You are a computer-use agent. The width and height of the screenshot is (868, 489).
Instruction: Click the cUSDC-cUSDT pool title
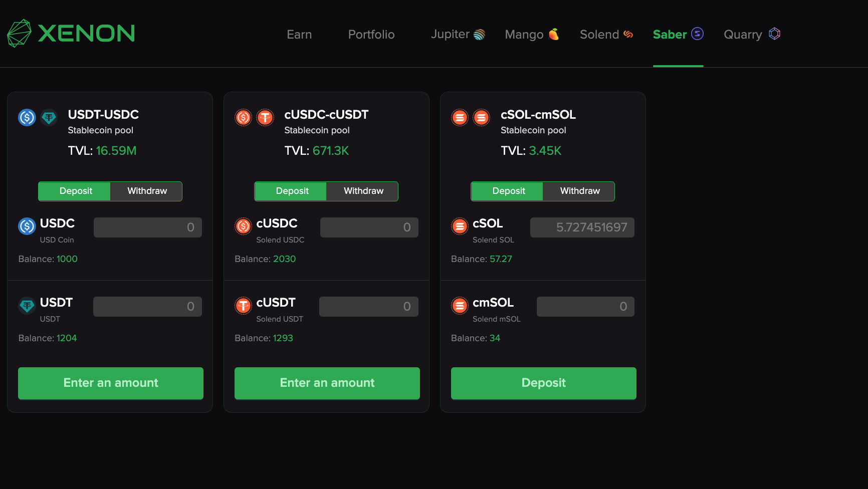[326, 115]
